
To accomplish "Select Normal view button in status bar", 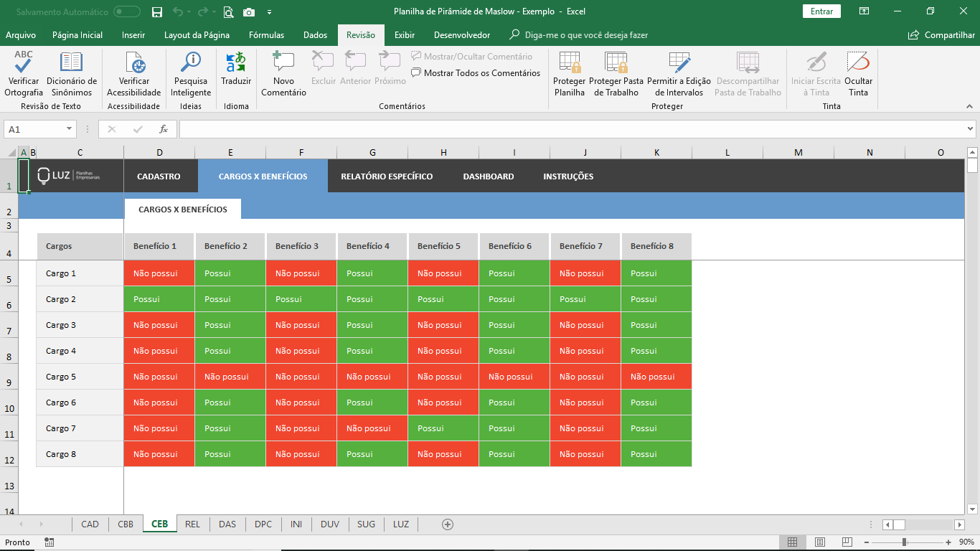I will (x=793, y=542).
